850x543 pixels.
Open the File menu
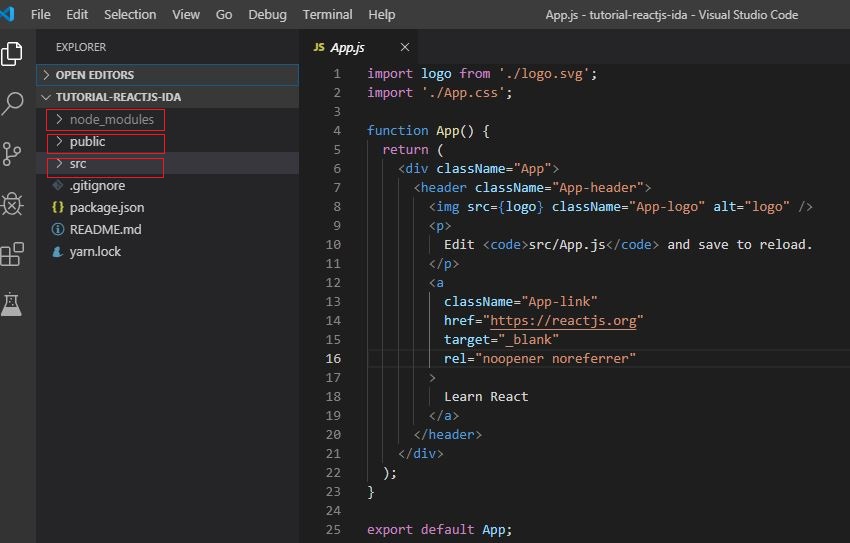click(x=41, y=15)
